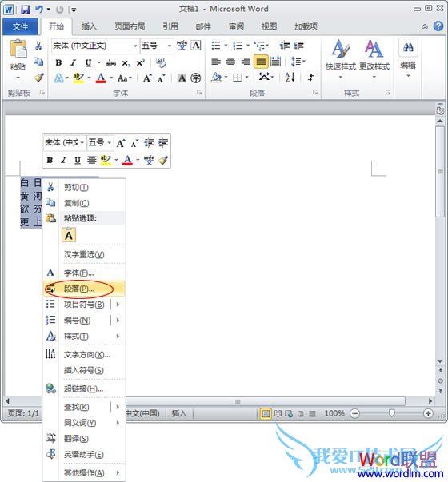Click ribbon red font color button
The width and height of the screenshot is (448, 482).
101,78
